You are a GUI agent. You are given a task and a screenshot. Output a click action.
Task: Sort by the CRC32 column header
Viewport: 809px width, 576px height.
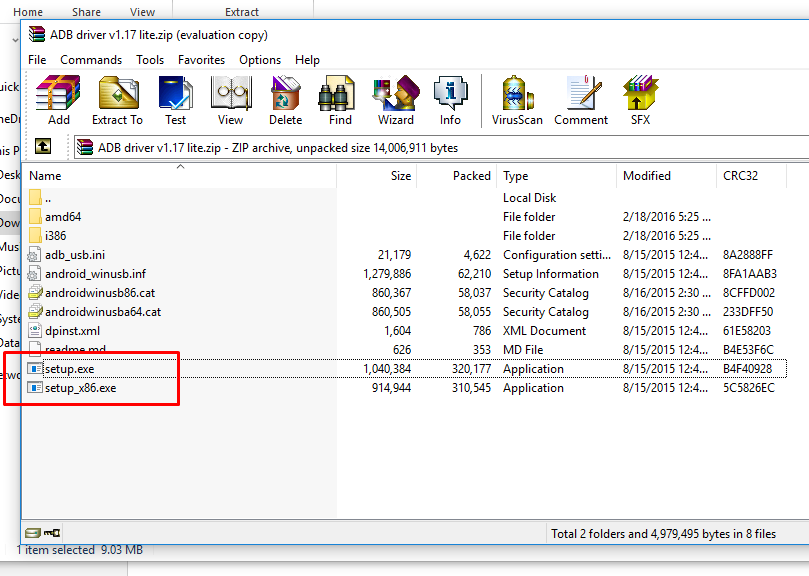(x=751, y=176)
